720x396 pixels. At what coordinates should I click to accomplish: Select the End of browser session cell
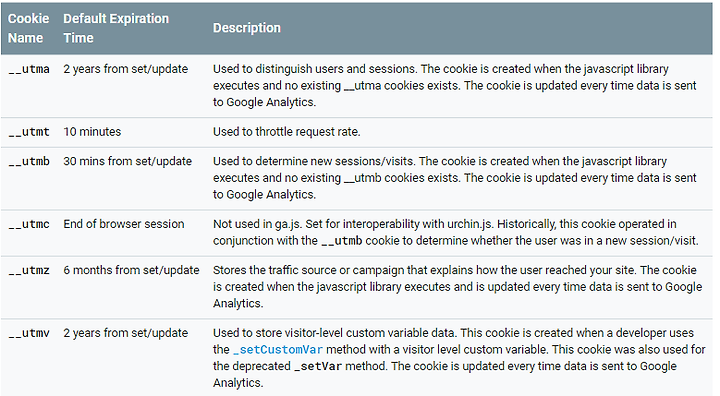click(124, 224)
